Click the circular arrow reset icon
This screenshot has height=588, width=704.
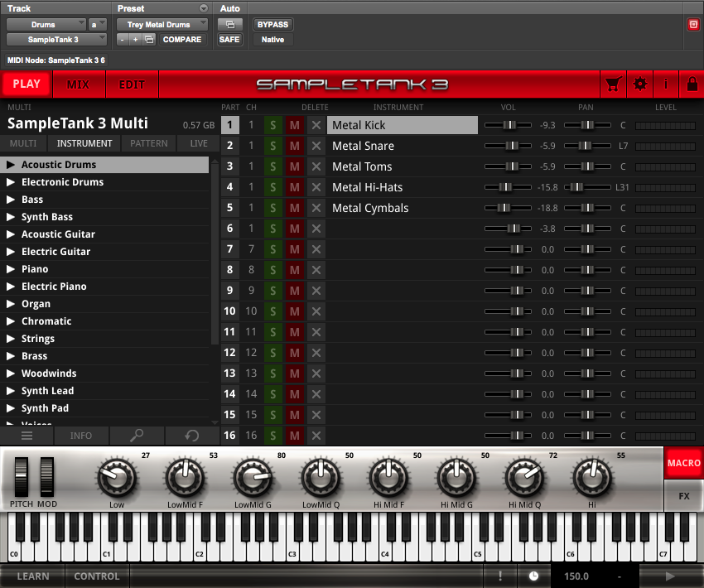tap(192, 436)
